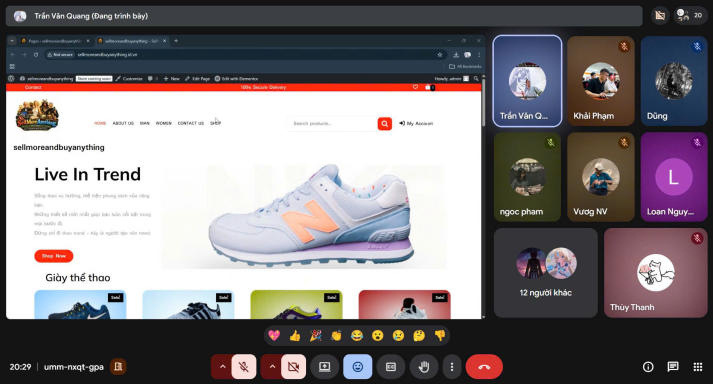Open the WOMEN menu item

pyautogui.click(x=164, y=123)
